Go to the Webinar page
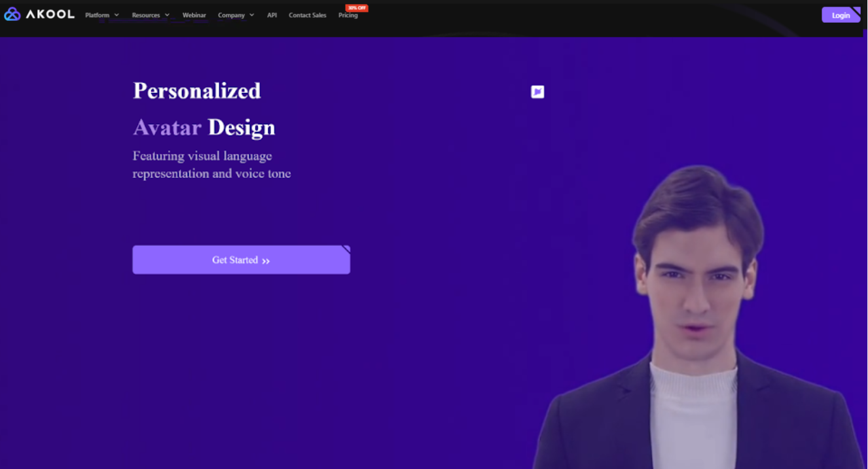This screenshot has width=868, height=469. click(194, 15)
